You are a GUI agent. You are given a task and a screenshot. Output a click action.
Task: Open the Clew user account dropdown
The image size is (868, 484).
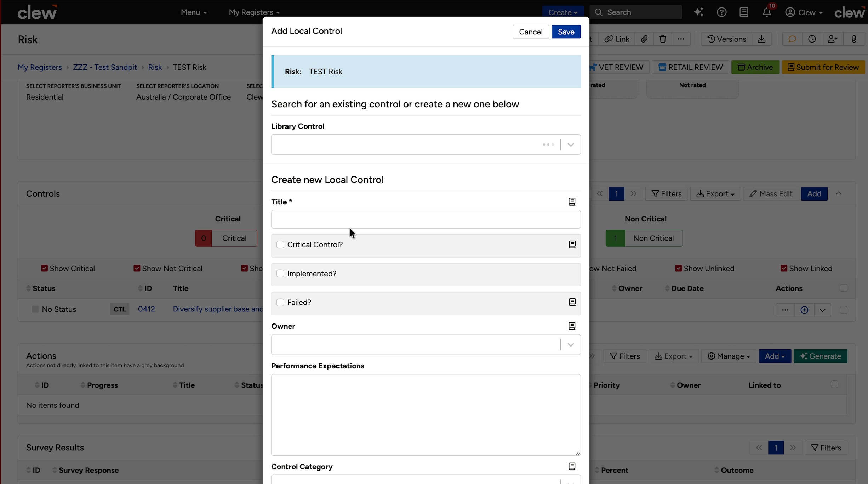[x=804, y=12]
